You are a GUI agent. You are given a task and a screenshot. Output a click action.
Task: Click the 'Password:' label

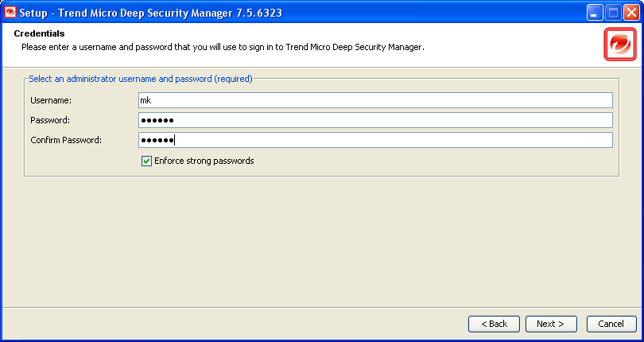click(x=50, y=120)
